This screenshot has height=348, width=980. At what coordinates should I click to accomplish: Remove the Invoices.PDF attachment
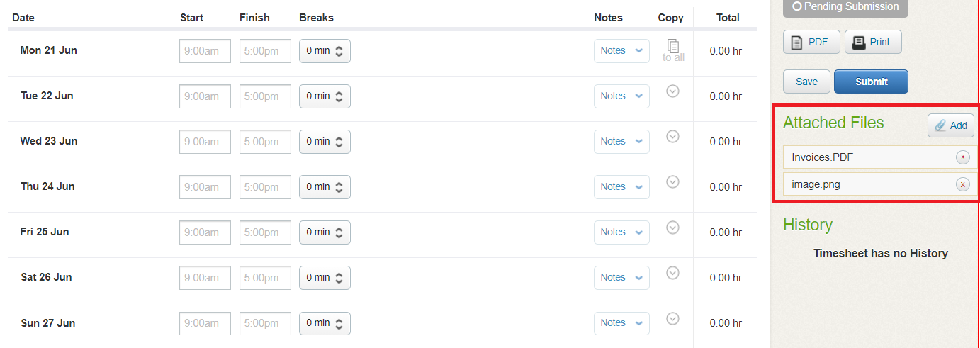962,157
